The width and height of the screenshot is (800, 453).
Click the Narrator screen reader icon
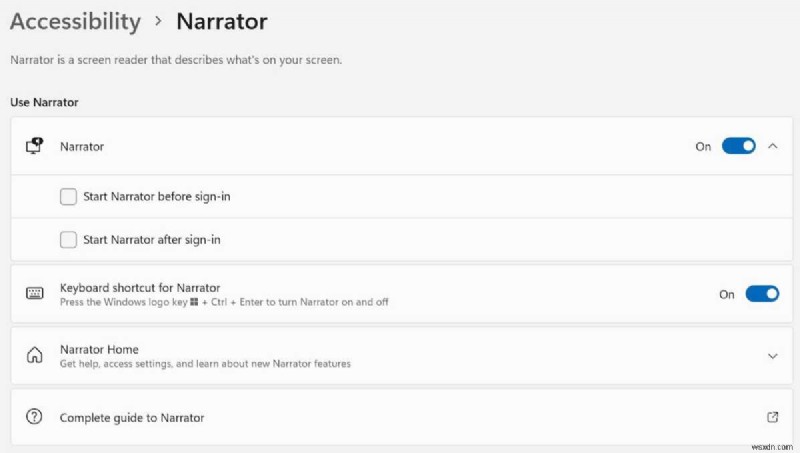point(34,146)
